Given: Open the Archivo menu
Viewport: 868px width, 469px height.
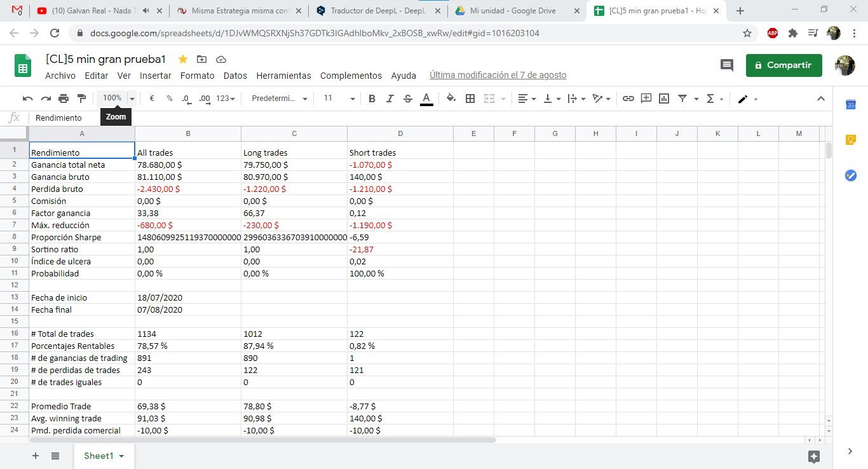Looking at the screenshot, I should point(60,76).
